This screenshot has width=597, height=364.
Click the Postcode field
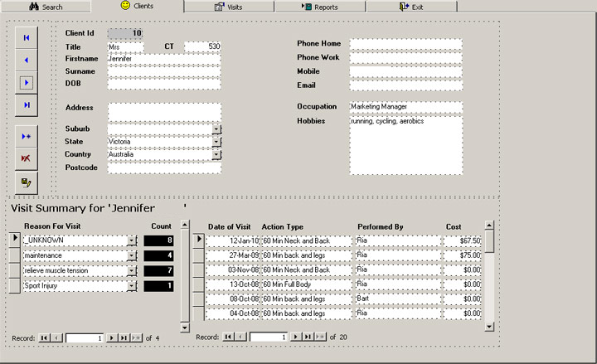164,168
